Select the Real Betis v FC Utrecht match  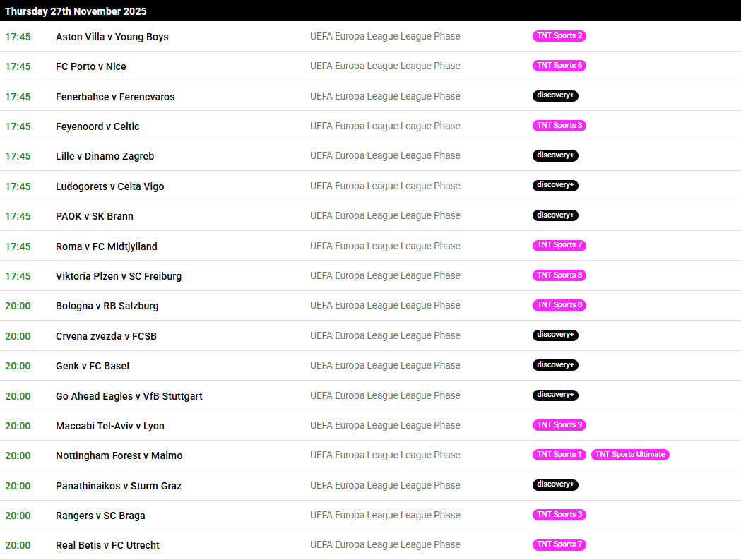pyautogui.click(x=108, y=546)
